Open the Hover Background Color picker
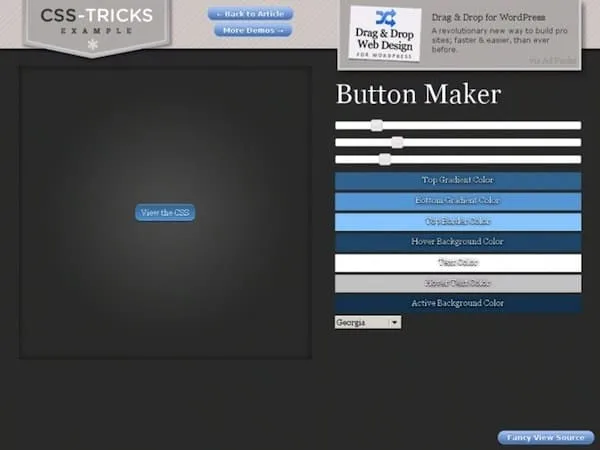 click(457, 242)
